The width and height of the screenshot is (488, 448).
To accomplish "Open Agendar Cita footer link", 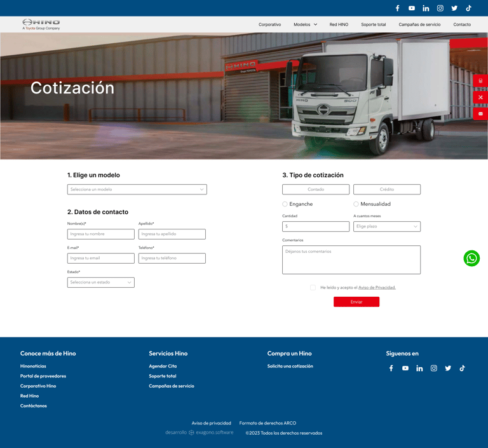I will 163,367.
